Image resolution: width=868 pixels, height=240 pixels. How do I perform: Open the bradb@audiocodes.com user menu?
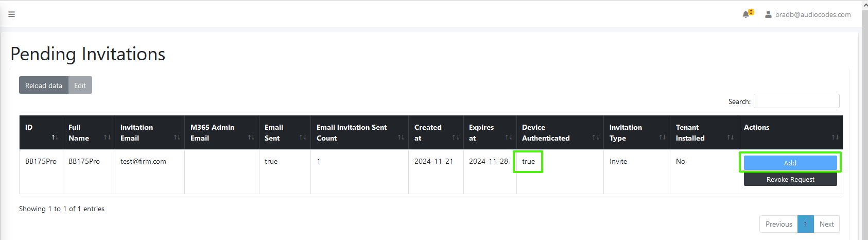807,14
